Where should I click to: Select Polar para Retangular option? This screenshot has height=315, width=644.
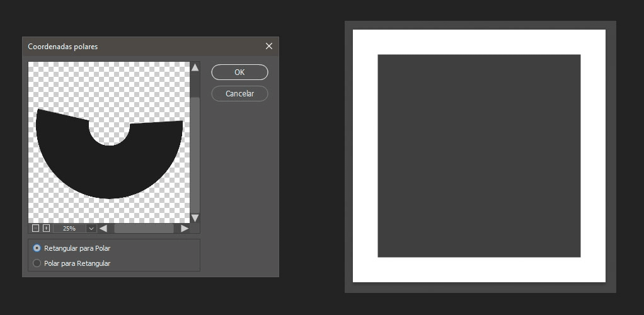pyautogui.click(x=71, y=263)
